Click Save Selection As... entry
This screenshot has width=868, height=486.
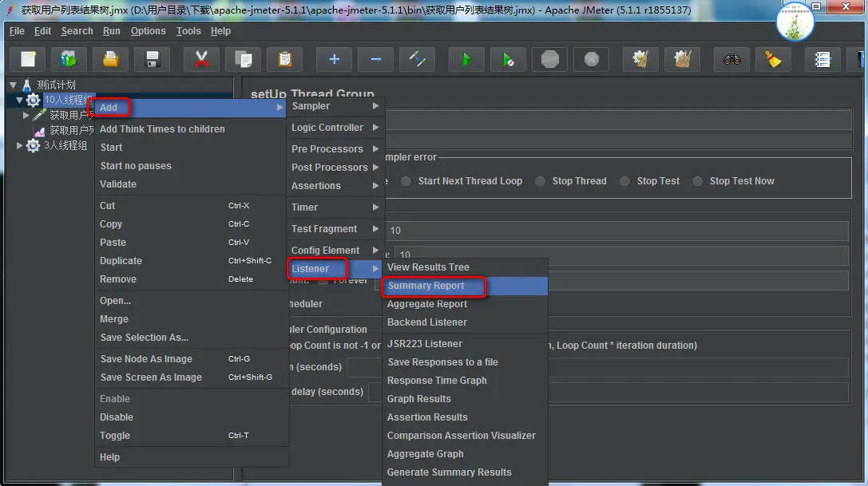click(191, 337)
